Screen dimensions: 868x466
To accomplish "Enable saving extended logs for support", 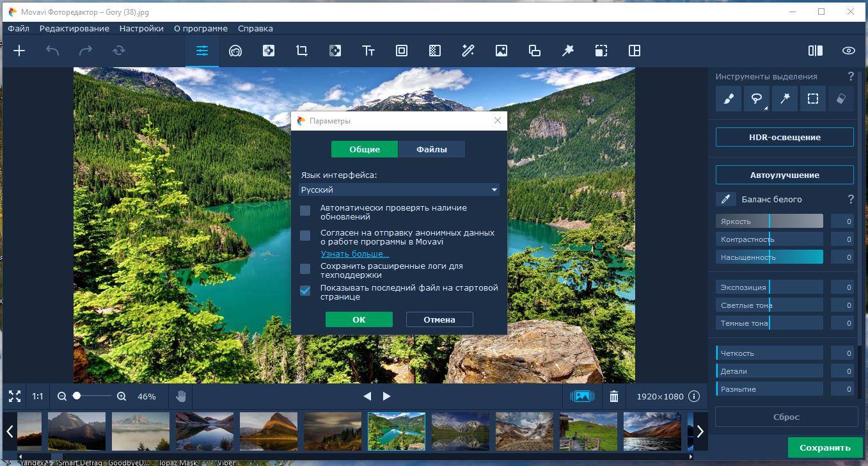I will point(305,268).
